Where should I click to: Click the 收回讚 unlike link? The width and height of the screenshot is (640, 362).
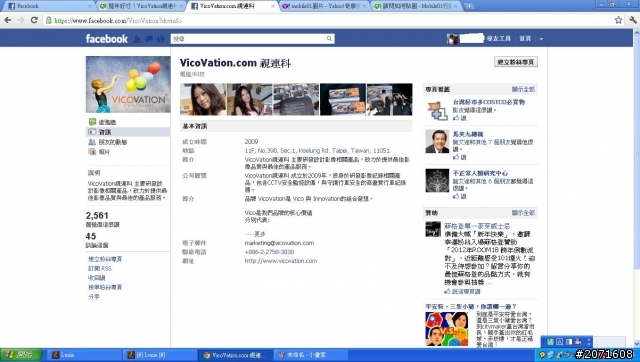[97, 278]
